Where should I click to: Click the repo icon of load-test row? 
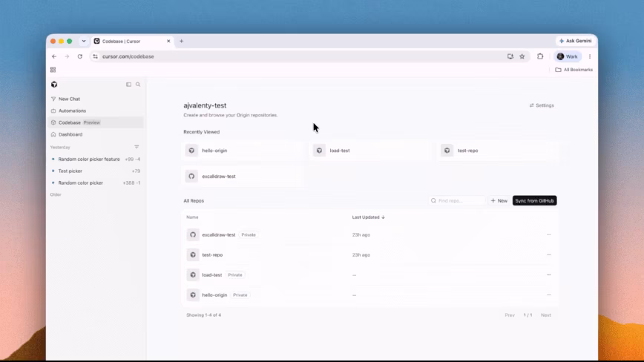(193, 275)
